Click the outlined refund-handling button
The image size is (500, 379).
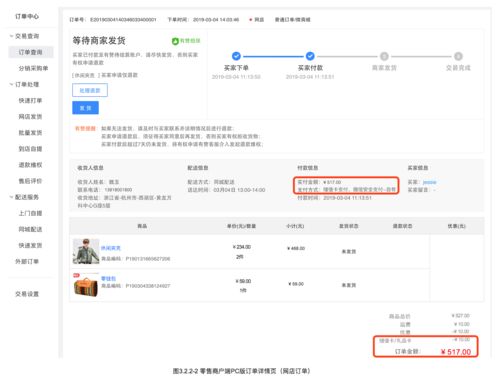tap(90, 90)
